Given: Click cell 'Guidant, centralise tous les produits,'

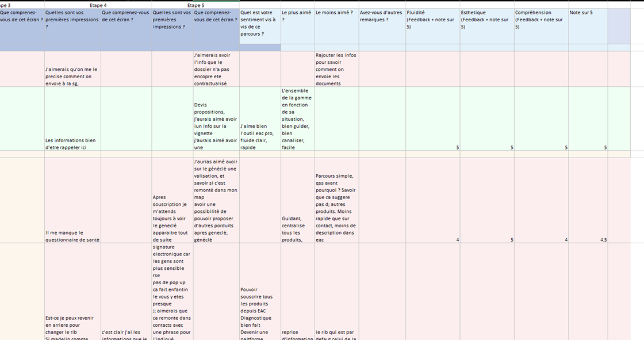Looking at the screenshot, I should [x=298, y=200].
